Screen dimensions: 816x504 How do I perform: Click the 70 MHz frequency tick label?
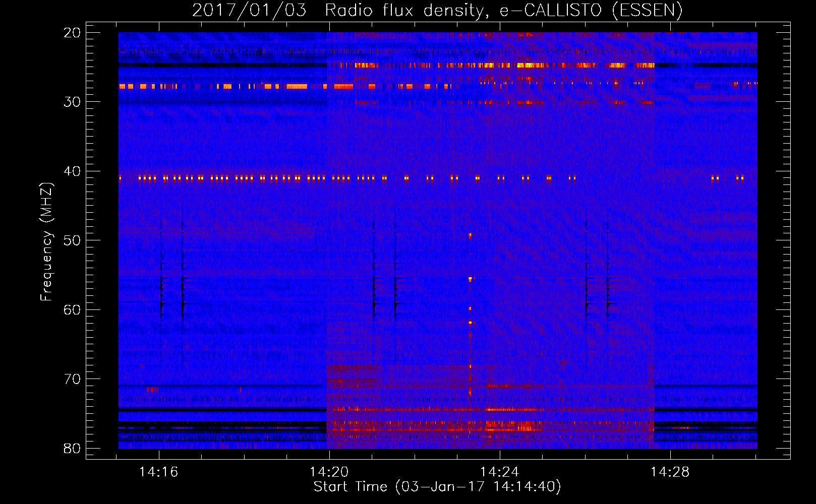click(x=72, y=379)
